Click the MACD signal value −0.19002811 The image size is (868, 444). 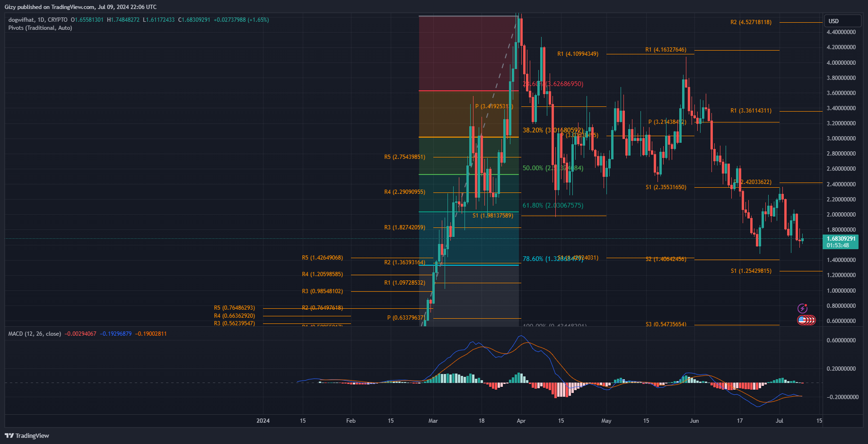click(151, 334)
